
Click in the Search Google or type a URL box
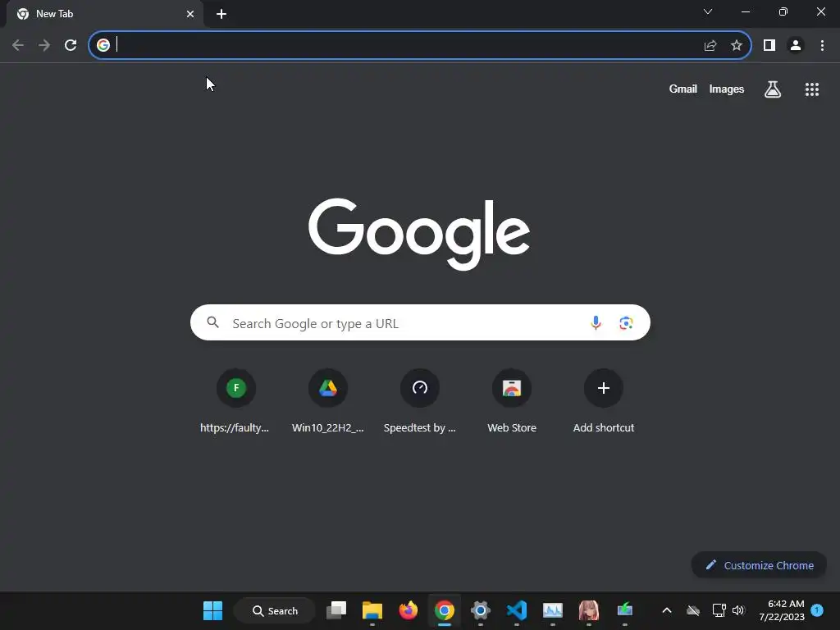[420, 322]
